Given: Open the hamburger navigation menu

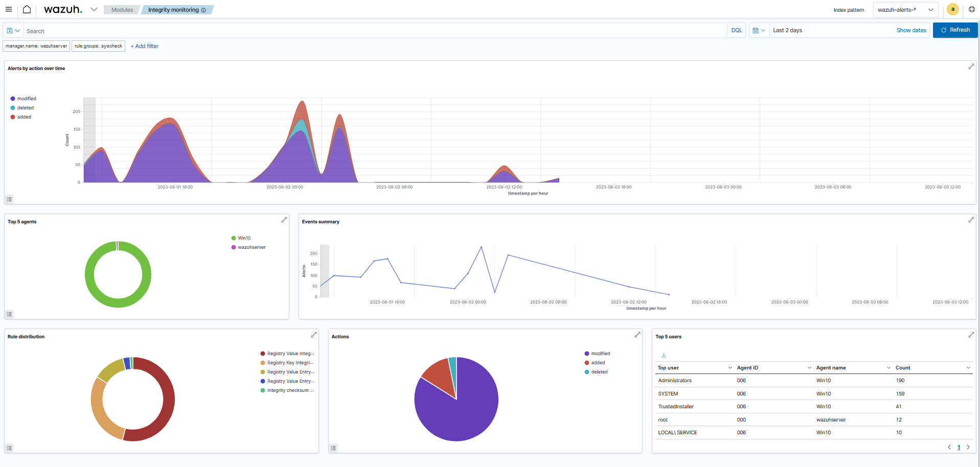Looking at the screenshot, I should 9,9.
